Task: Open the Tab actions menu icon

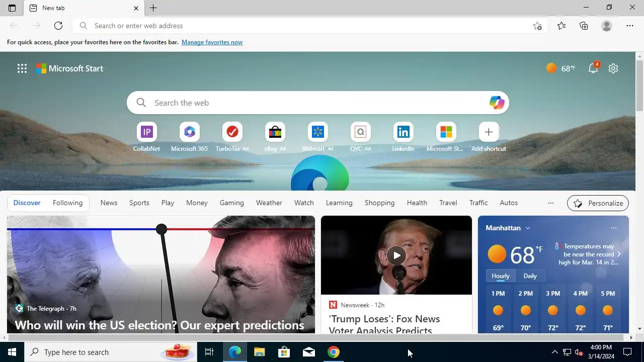Action: 12,8
